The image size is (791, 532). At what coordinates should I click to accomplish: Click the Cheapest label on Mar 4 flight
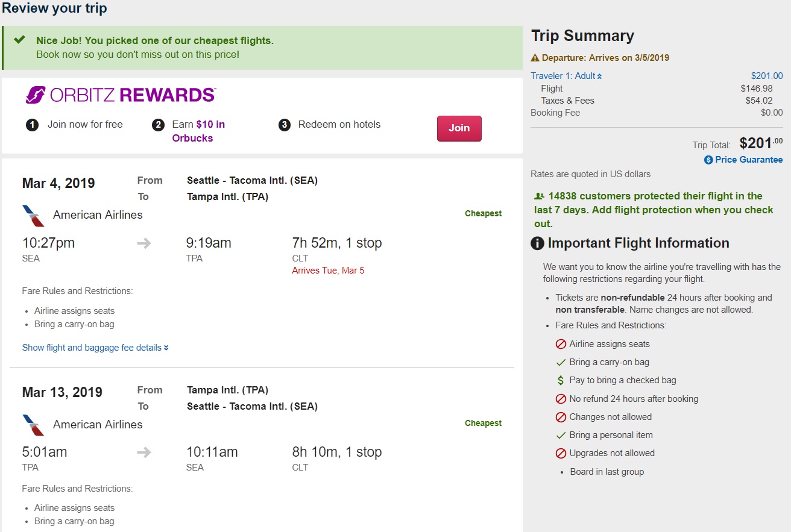tap(483, 213)
